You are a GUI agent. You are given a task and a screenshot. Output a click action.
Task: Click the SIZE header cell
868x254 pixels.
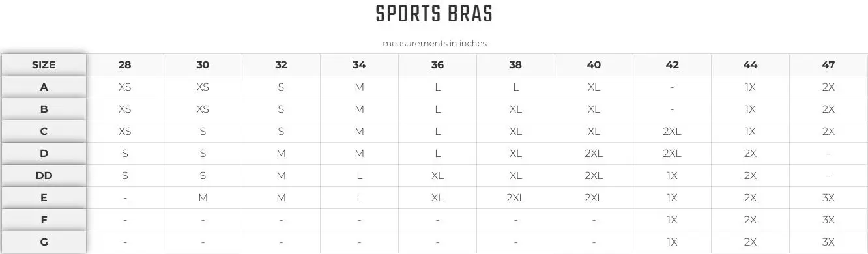[x=44, y=64]
